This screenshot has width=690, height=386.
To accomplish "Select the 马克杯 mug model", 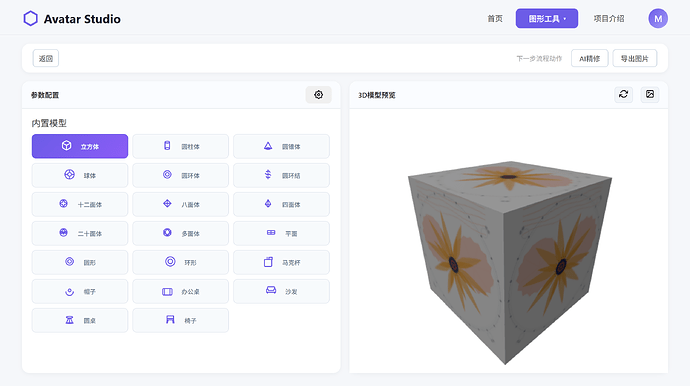I will [x=281, y=262].
